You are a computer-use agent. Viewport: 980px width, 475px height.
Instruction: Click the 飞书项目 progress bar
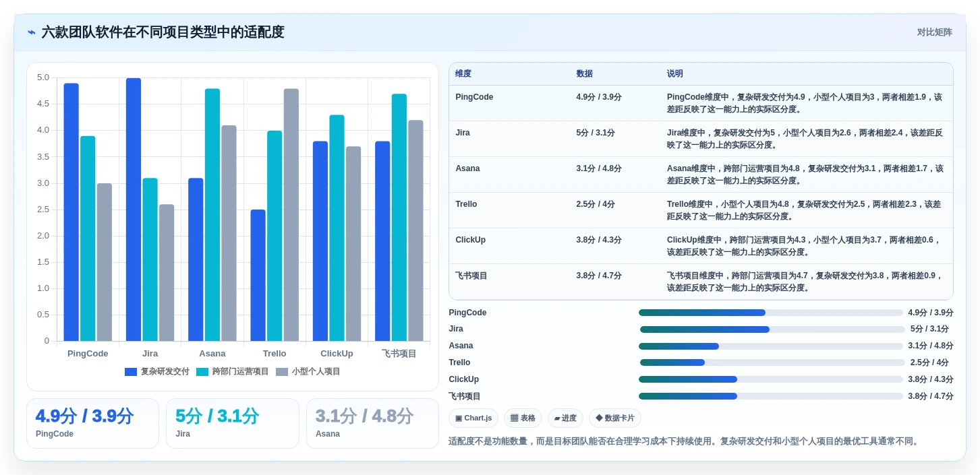coord(771,396)
